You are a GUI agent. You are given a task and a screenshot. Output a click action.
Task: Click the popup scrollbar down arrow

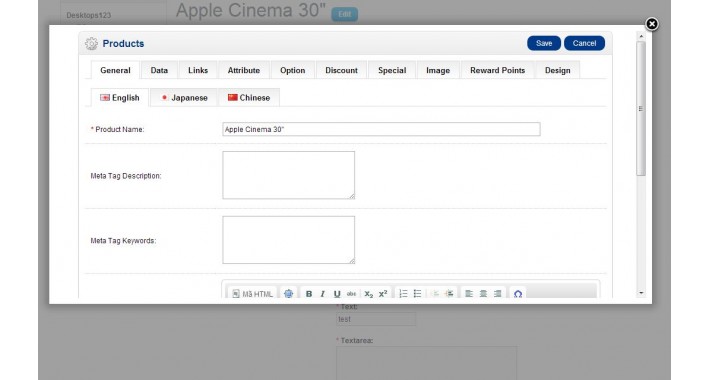641,293
